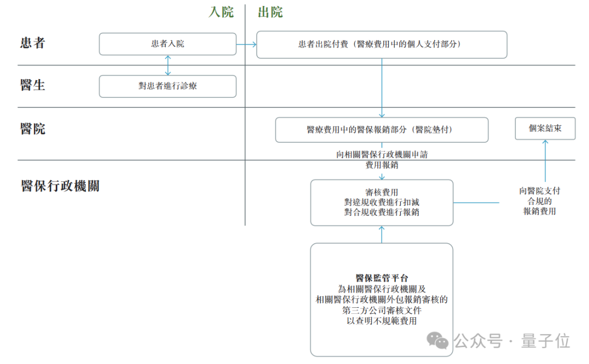Screen dimensions: 589x364
Task: Select the 審核費用 review box
Action: (x=382, y=202)
